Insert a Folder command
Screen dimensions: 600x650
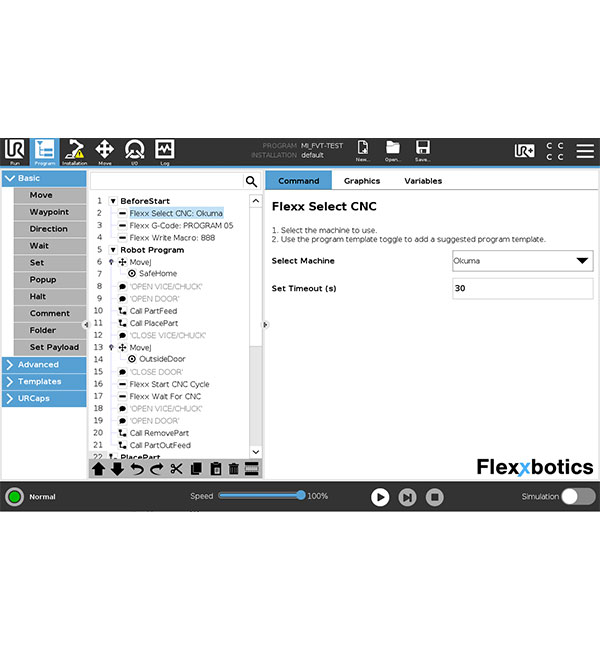click(x=50, y=330)
